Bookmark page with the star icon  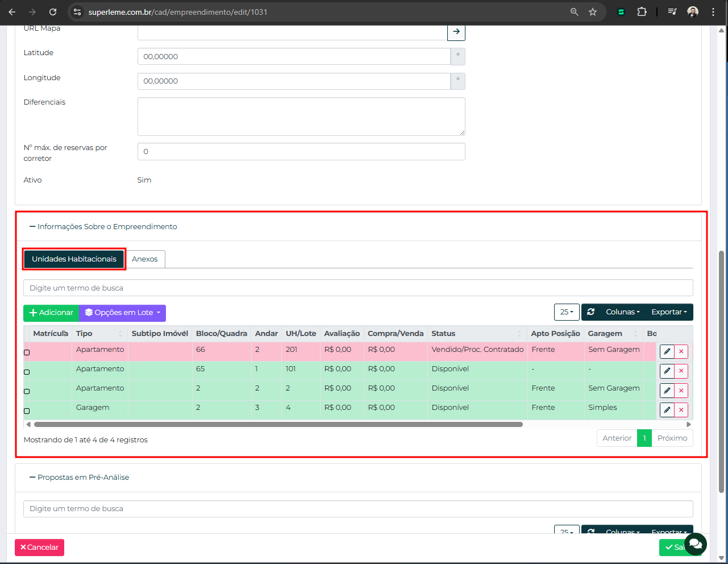(x=593, y=12)
